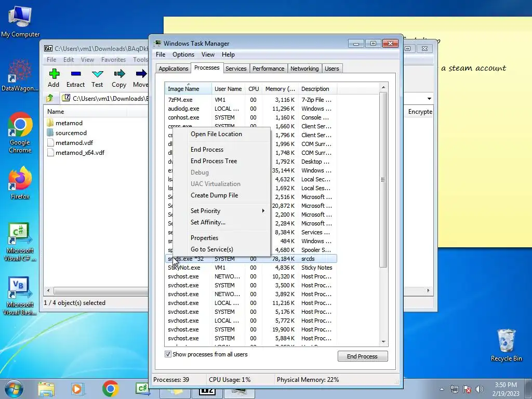Click End Process button at bottom
The width and height of the screenshot is (532, 399).
(362, 356)
